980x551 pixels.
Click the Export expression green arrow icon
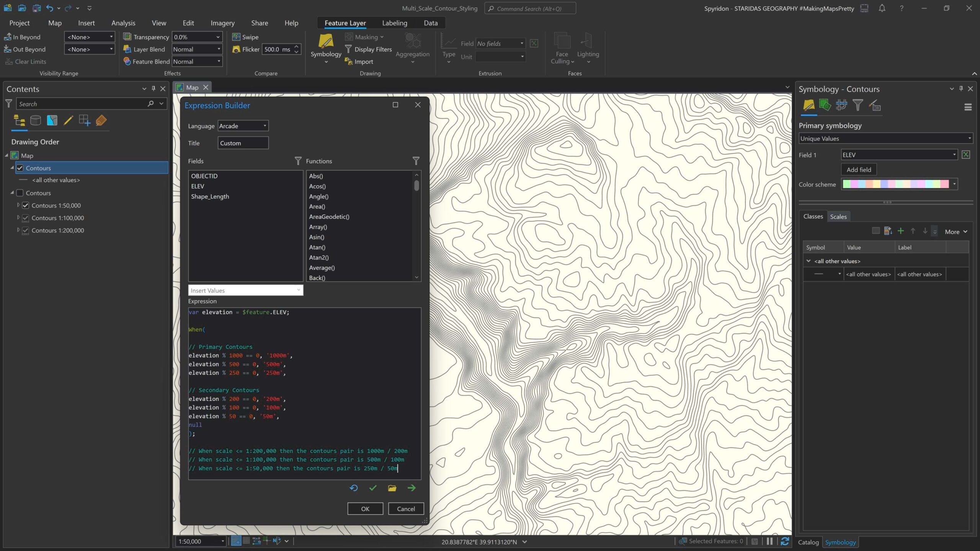[x=412, y=488]
